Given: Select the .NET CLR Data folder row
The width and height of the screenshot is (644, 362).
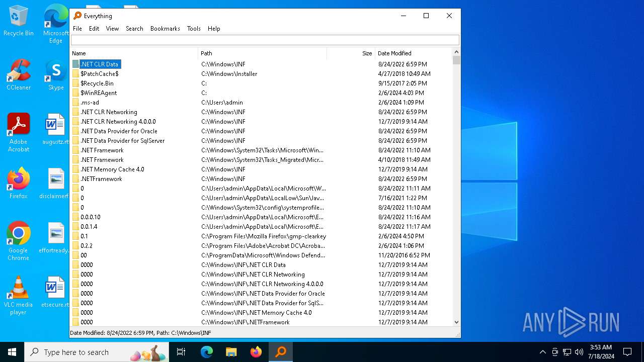Looking at the screenshot, I should pyautogui.click(x=261, y=64).
